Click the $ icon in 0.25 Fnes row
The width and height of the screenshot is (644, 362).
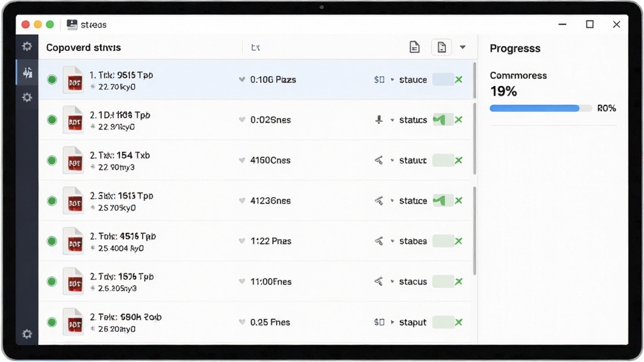pyautogui.click(x=379, y=322)
